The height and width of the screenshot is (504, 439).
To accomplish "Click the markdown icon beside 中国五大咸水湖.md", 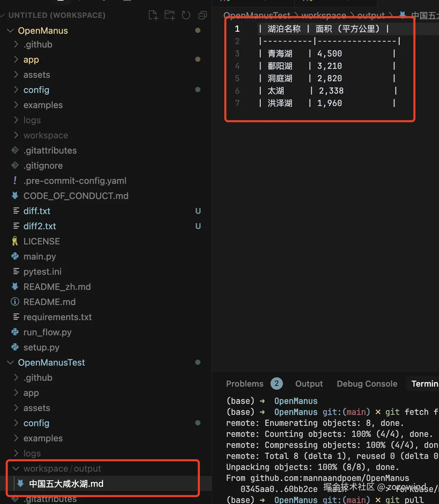I will click(x=20, y=483).
